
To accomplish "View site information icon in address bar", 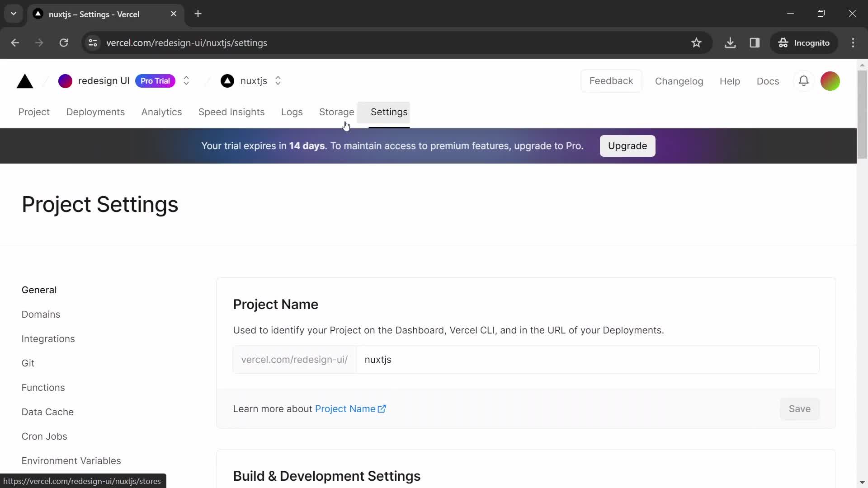I will (93, 43).
